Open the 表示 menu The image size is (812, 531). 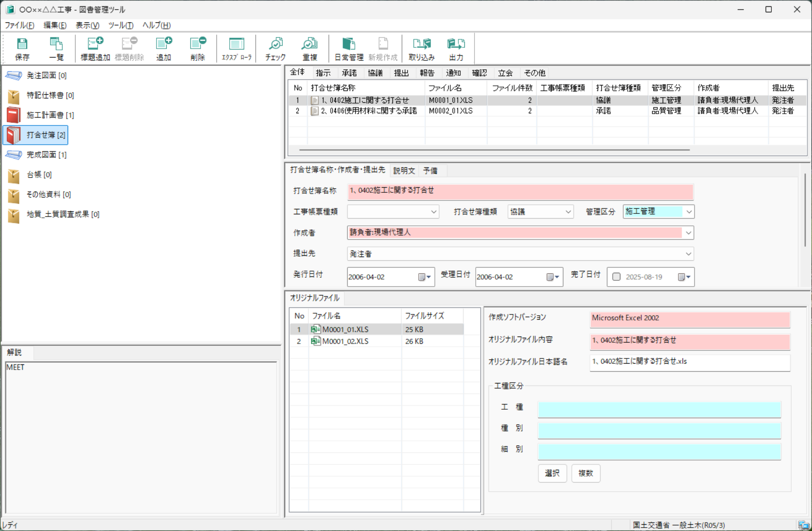pos(87,25)
